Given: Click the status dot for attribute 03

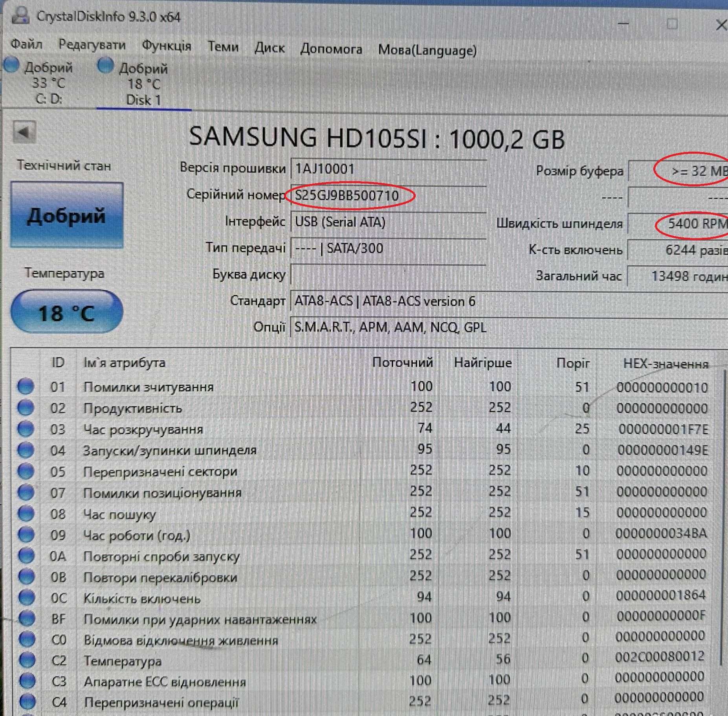Looking at the screenshot, I should pos(26,428).
